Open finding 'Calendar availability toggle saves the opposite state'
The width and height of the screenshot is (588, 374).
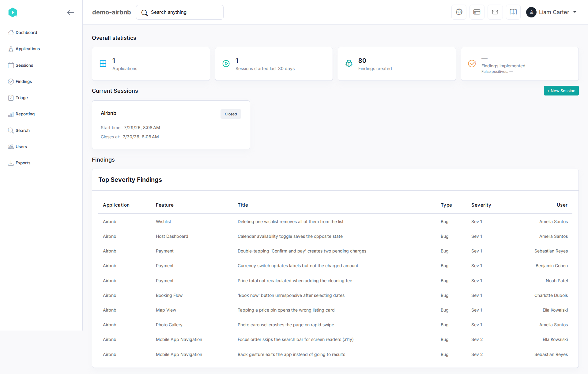pyautogui.click(x=335, y=236)
